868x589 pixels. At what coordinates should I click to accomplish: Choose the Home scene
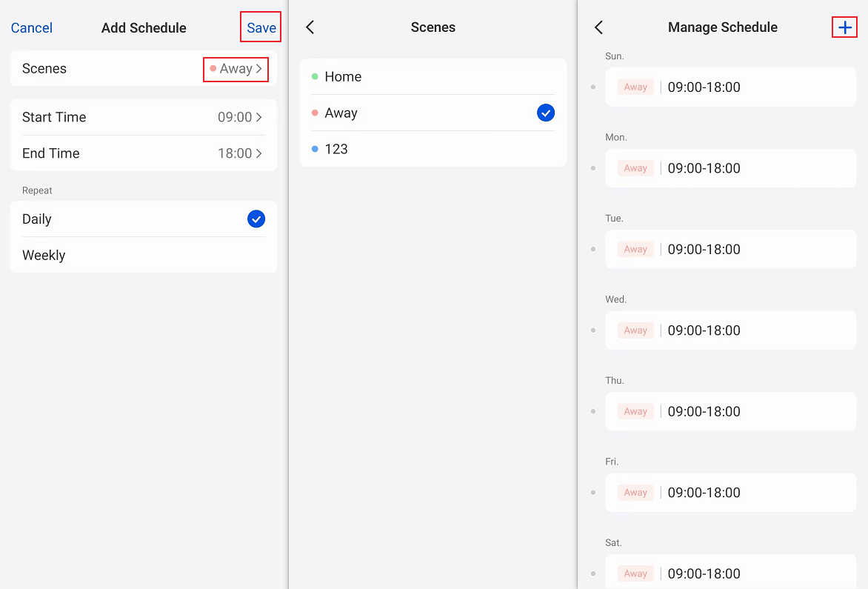(x=433, y=77)
